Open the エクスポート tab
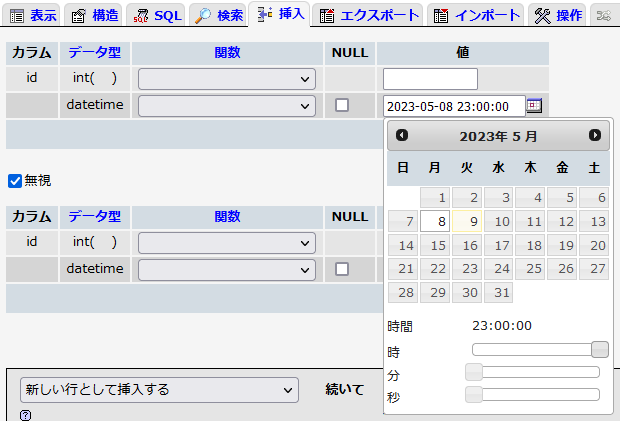This screenshot has width=620, height=421. [x=367, y=15]
